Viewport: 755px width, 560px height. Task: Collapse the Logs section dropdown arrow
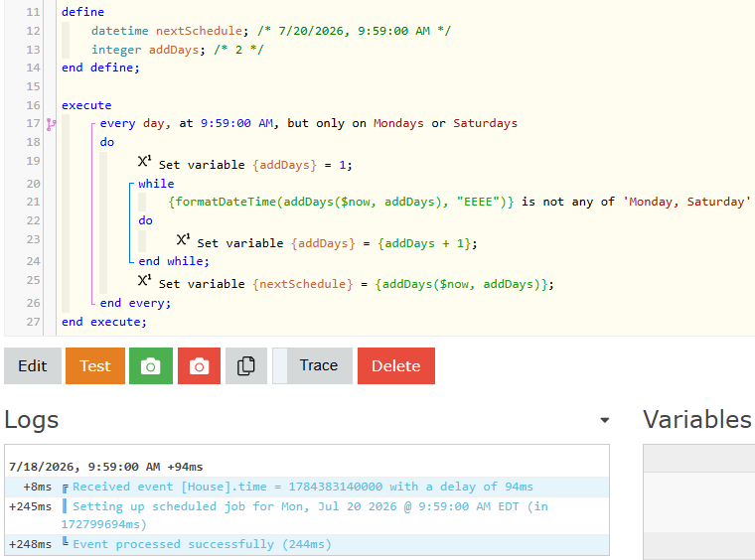(x=605, y=420)
